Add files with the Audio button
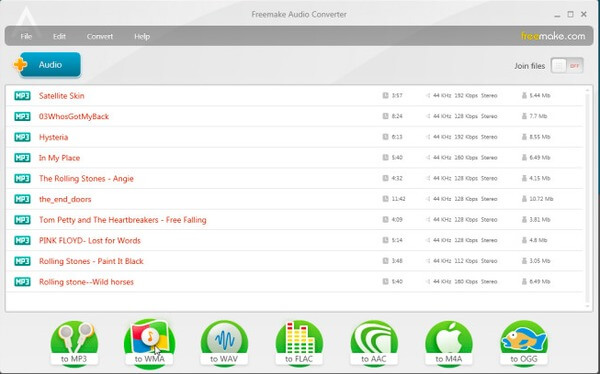Viewport: 600px width, 374px height. 47,65
